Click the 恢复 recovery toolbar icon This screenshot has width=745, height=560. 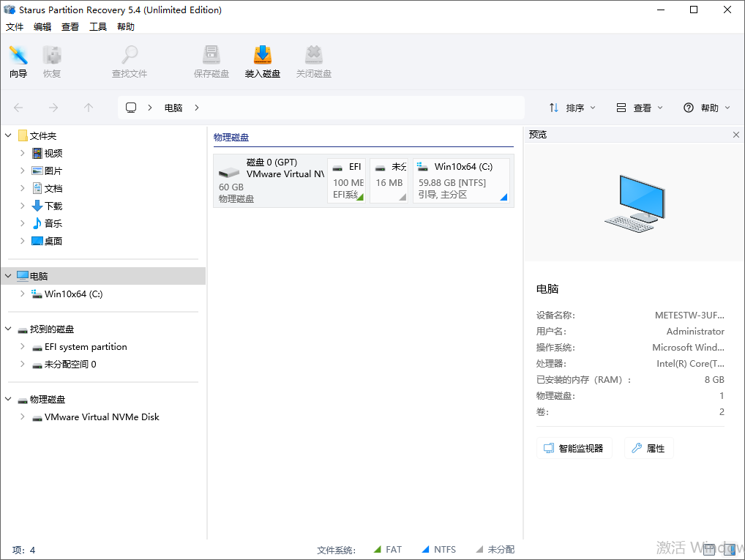[x=52, y=61]
